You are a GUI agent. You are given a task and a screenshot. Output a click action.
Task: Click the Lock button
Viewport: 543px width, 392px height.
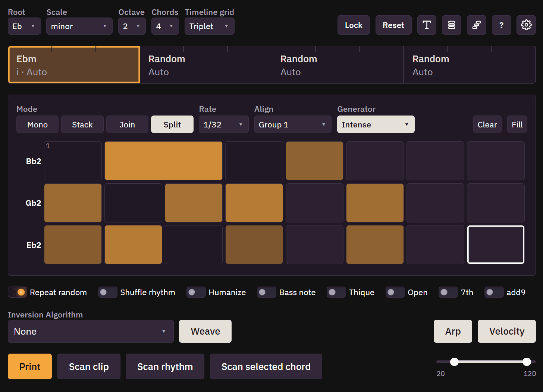pos(354,25)
